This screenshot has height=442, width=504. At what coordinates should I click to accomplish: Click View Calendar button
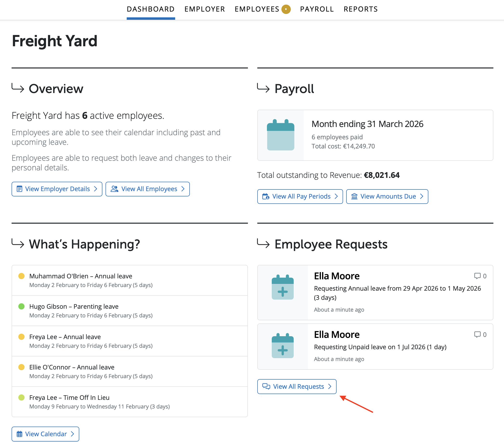tap(45, 434)
